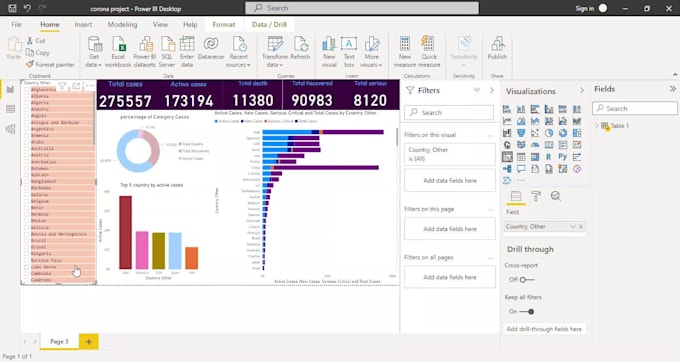The height and width of the screenshot is (362, 680).
Task: Open the Analytics magnifier tab
Action: (x=556, y=196)
